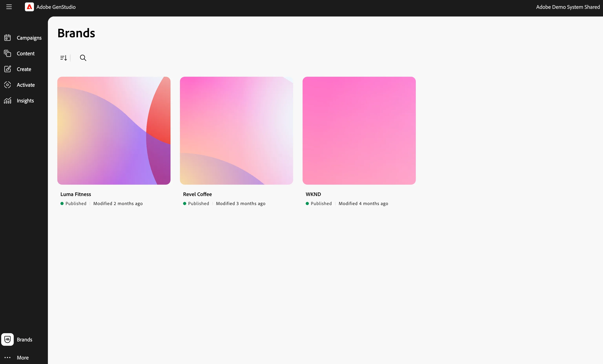This screenshot has height=364, width=603.
Task: Click the More ellipsis icon
Action: pyautogui.click(x=8, y=357)
